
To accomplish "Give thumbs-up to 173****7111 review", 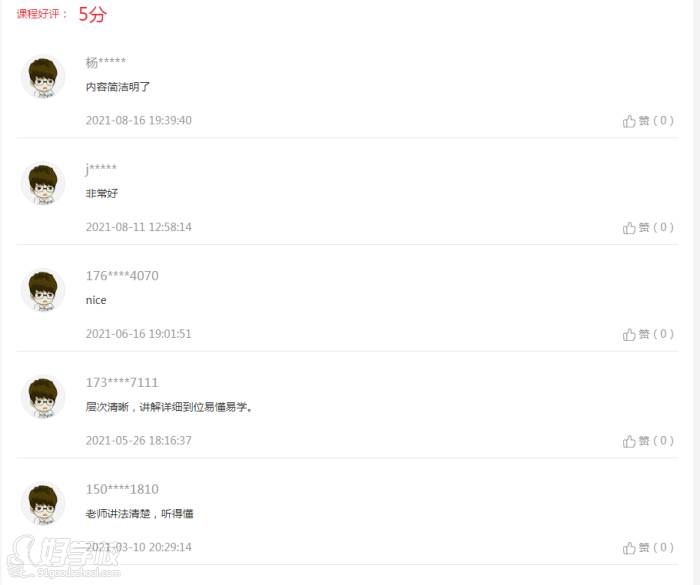I will (x=648, y=441).
